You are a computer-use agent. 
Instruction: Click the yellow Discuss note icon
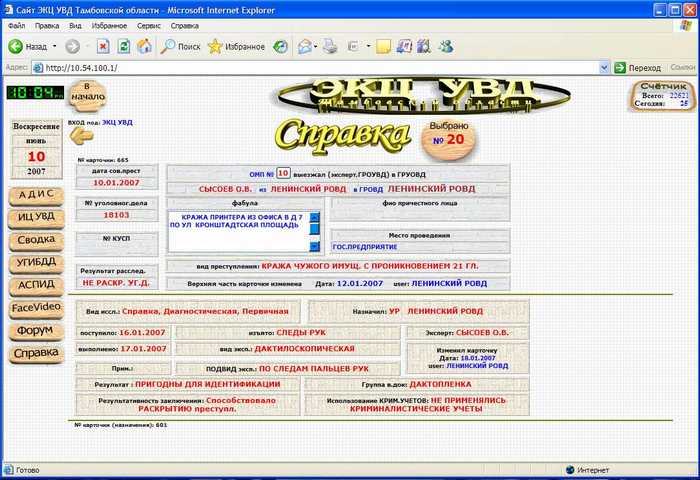click(x=383, y=46)
